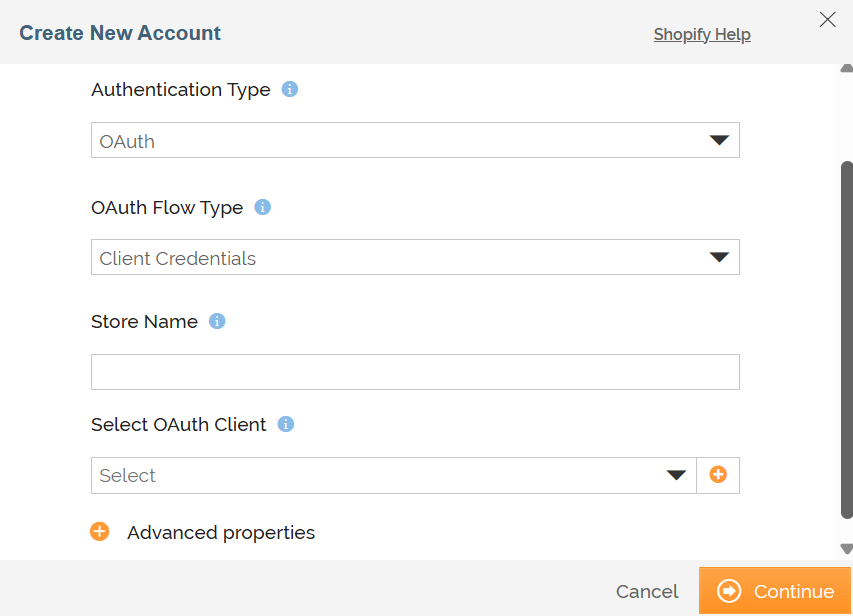
Task: Close the Create New Account dialog
Action: pos(827,20)
